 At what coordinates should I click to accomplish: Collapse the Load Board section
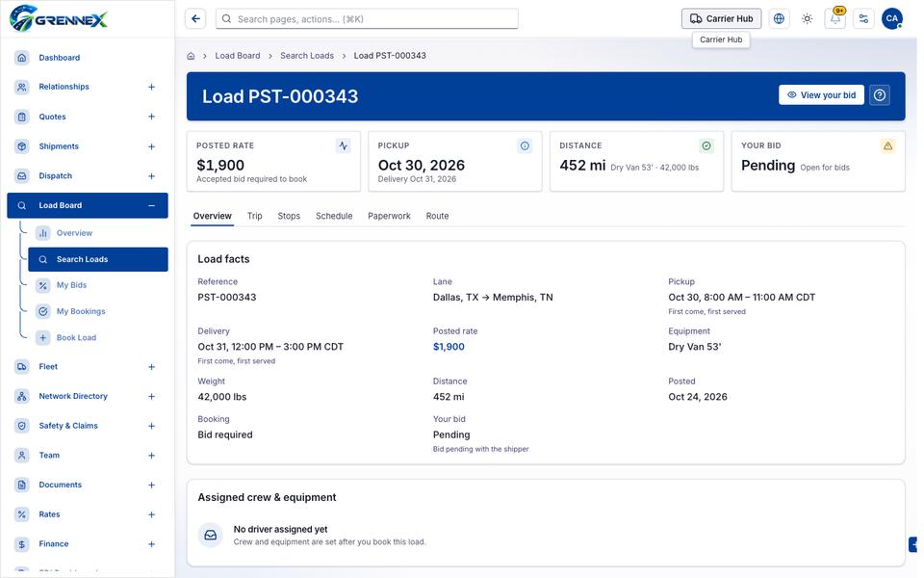click(x=151, y=206)
